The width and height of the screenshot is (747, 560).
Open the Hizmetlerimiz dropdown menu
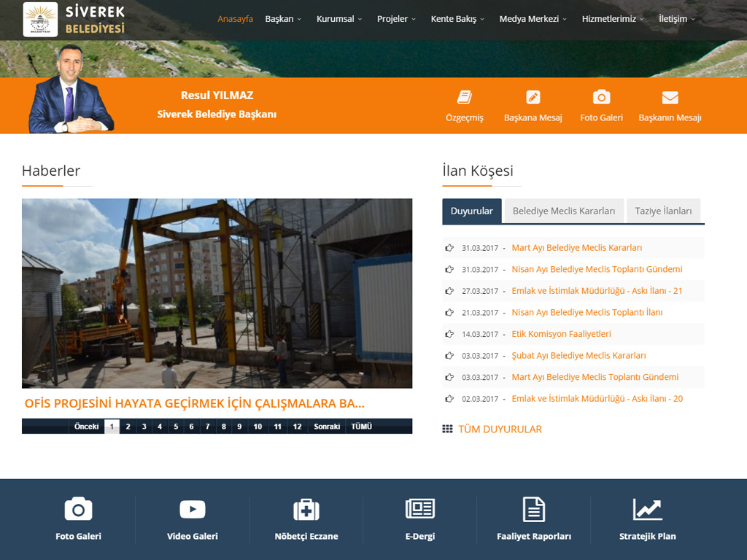point(613,19)
